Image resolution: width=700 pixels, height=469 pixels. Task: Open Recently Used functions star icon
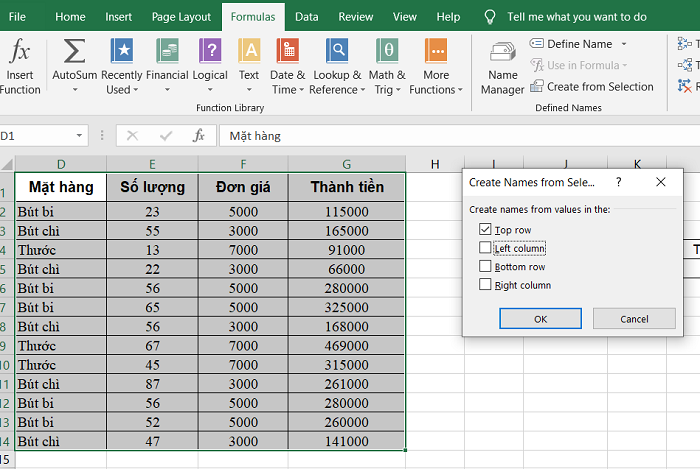click(121, 50)
